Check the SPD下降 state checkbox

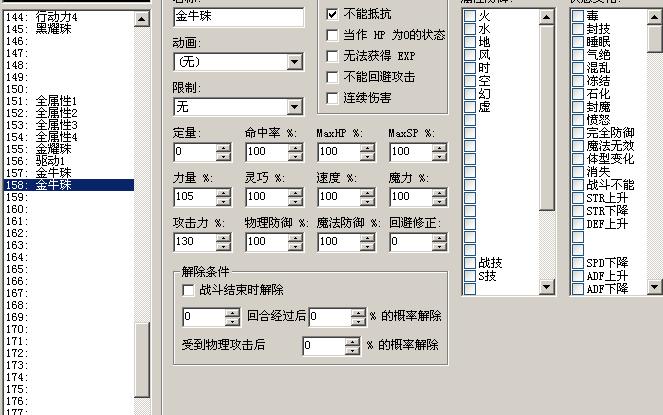click(578, 263)
